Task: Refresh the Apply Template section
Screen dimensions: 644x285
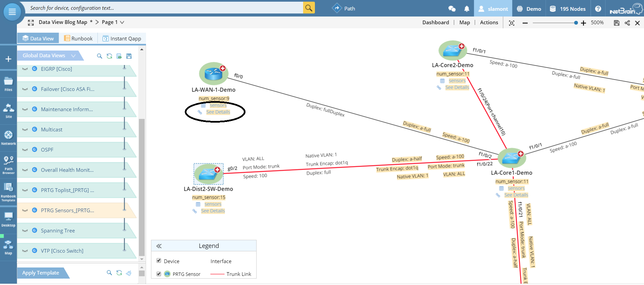Action: click(x=119, y=273)
